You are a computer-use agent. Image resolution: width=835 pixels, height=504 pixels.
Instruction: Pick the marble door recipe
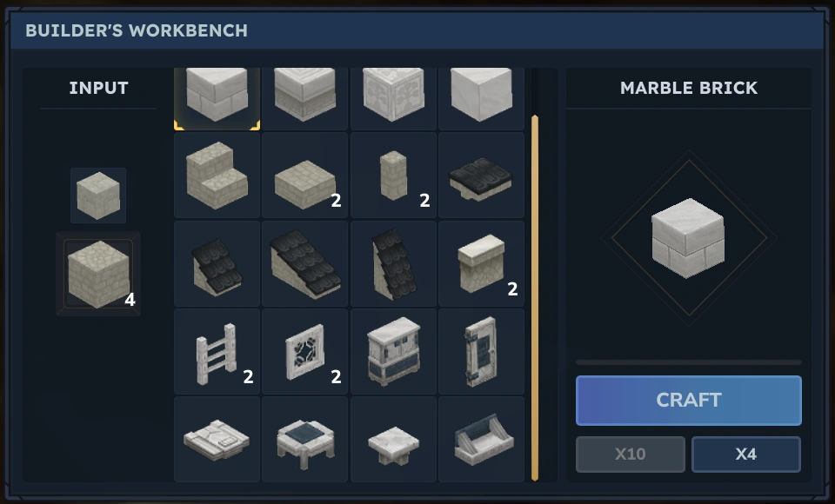(481, 351)
